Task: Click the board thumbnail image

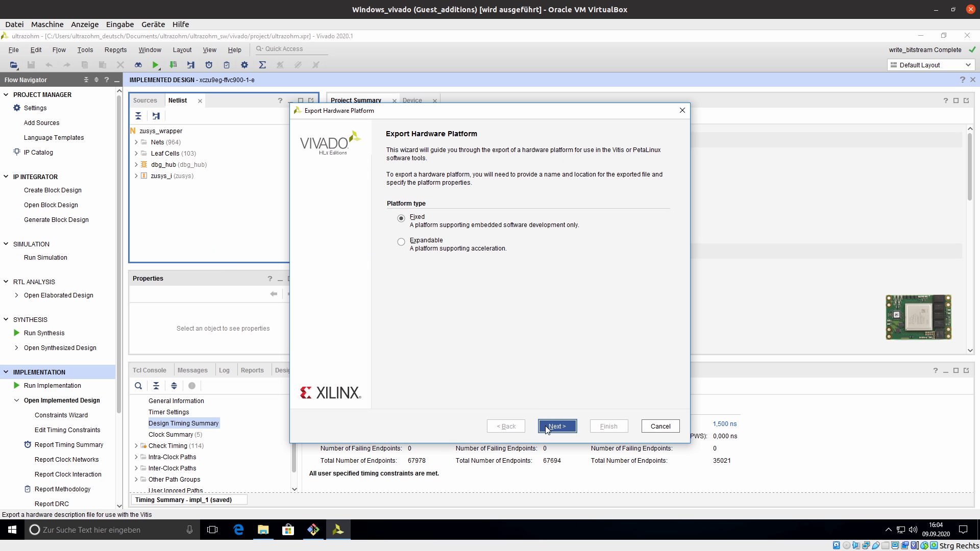Action: (x=918, y=317)
